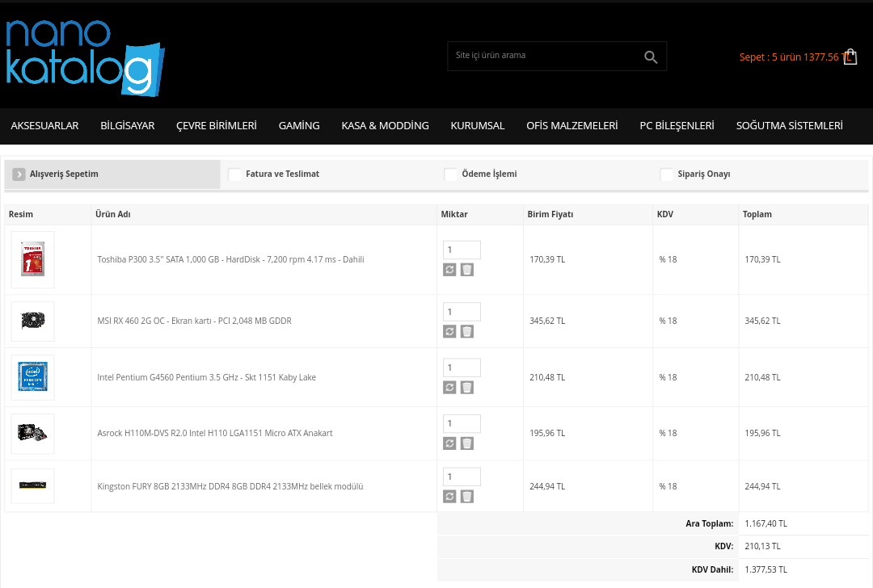Image resolution: width=873 pixels, height=588 pixels.
Task: Open the GAMİNG menu
Action: coord(299,126)
